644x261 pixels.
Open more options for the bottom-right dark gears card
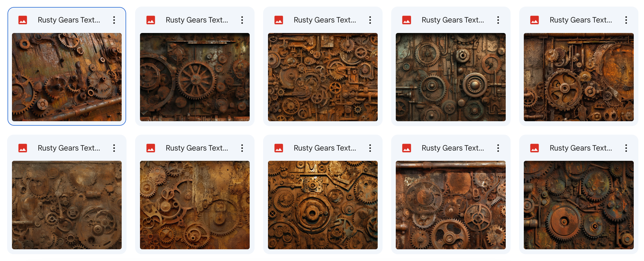pyautogui.click(x=626, y=148)
